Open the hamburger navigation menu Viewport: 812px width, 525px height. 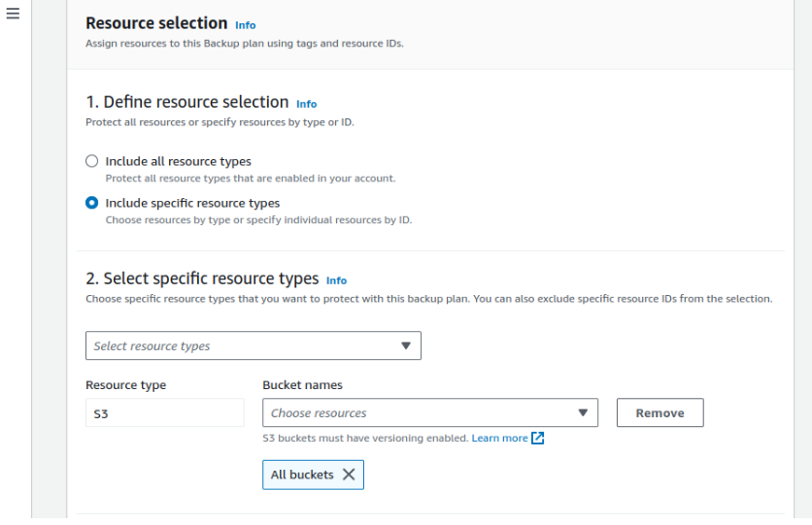point(13,14)
